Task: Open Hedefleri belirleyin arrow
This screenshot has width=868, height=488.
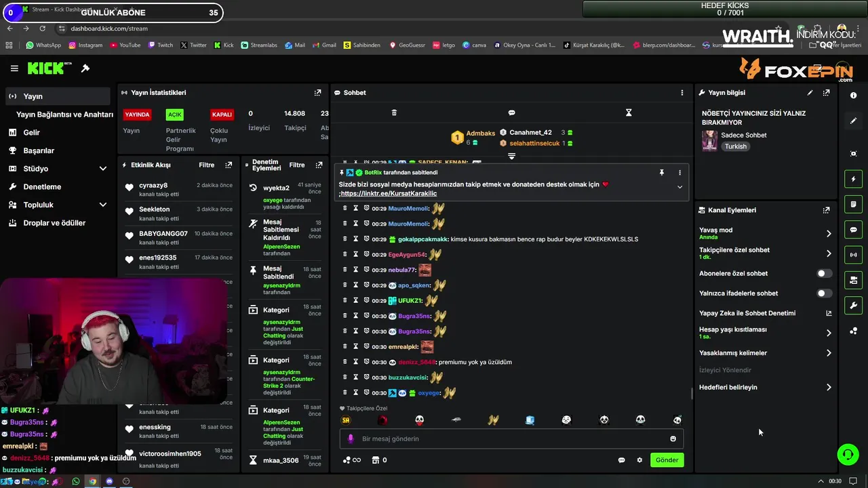Action: click(829, 388)
